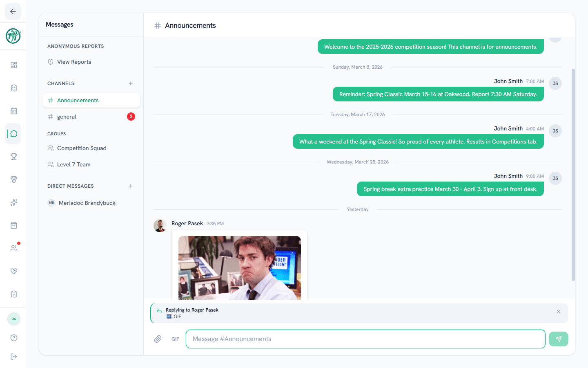Open the help question mark icon
The height and width of the screenshot is (368, 588).
click(14, 338)
